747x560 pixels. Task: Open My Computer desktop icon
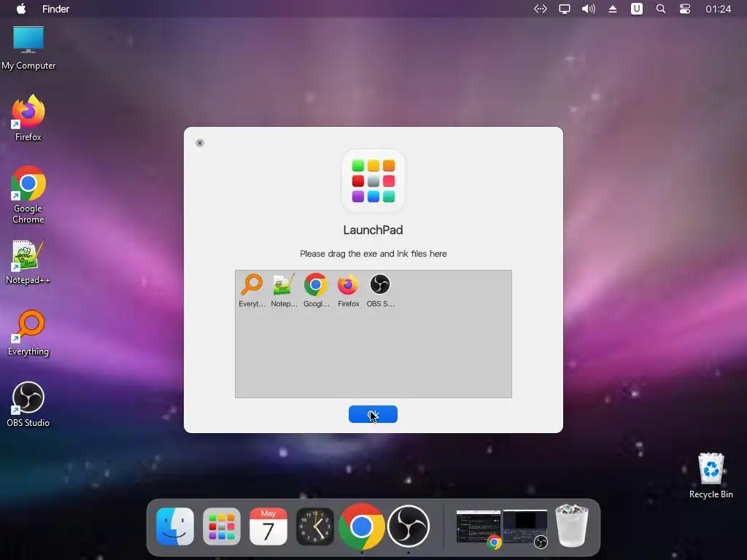[28, 47]
